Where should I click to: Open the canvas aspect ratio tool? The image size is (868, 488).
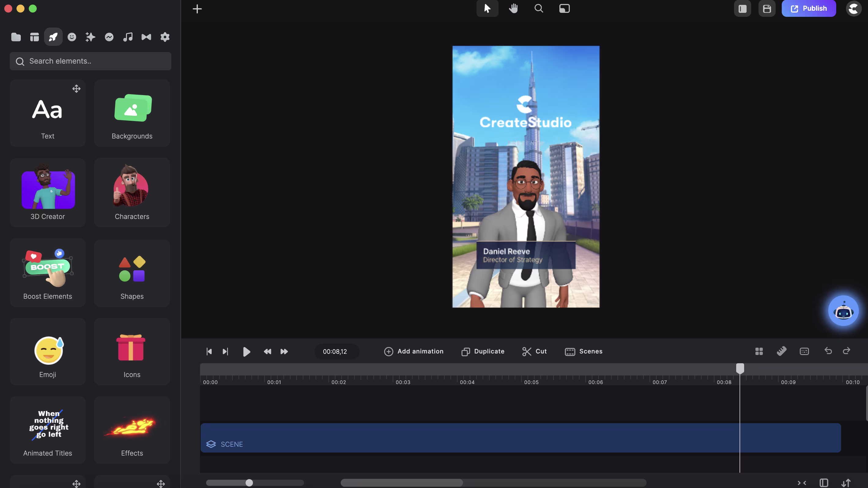(564, 9)
